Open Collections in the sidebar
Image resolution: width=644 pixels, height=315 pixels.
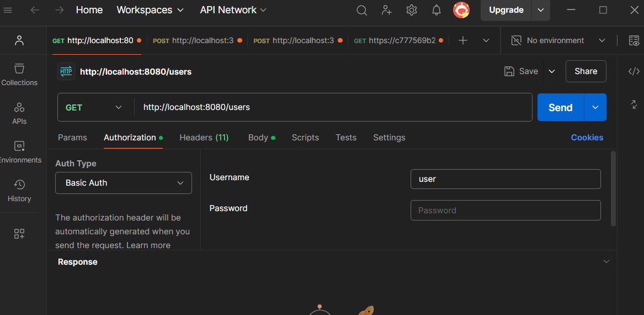pos(19,75)
